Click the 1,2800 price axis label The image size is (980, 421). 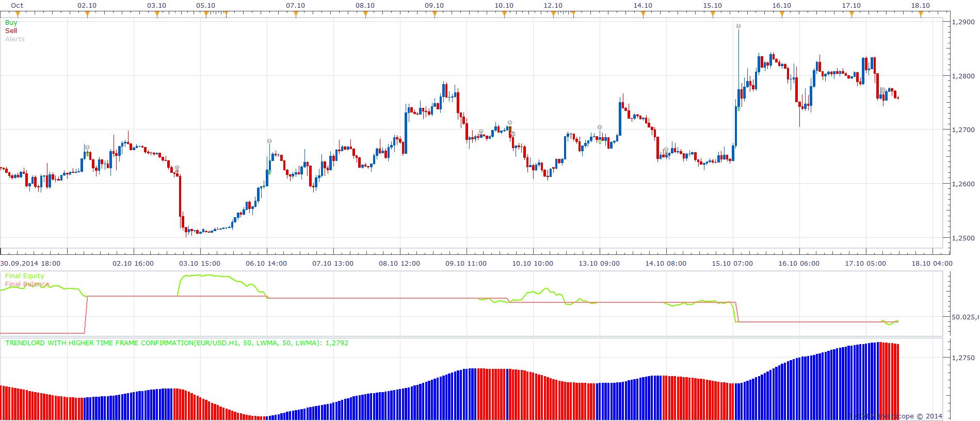click(x=963, y=76)
